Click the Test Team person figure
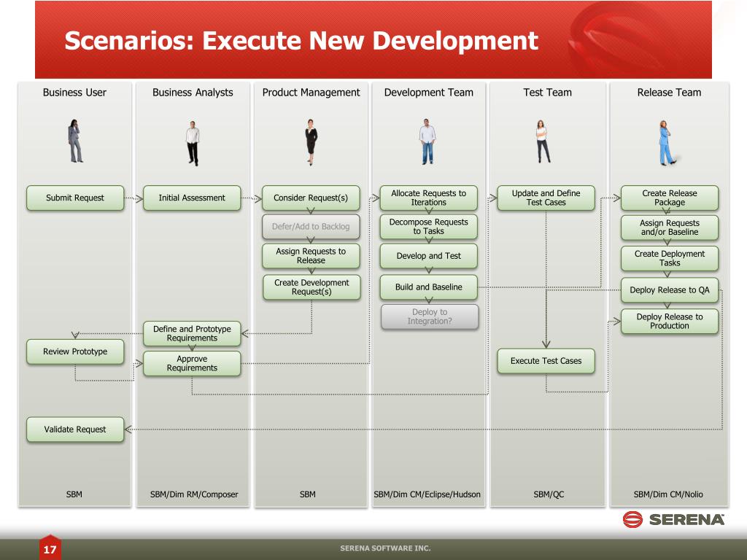This screenshot has height=560, width=747. [x=543, y=141]
